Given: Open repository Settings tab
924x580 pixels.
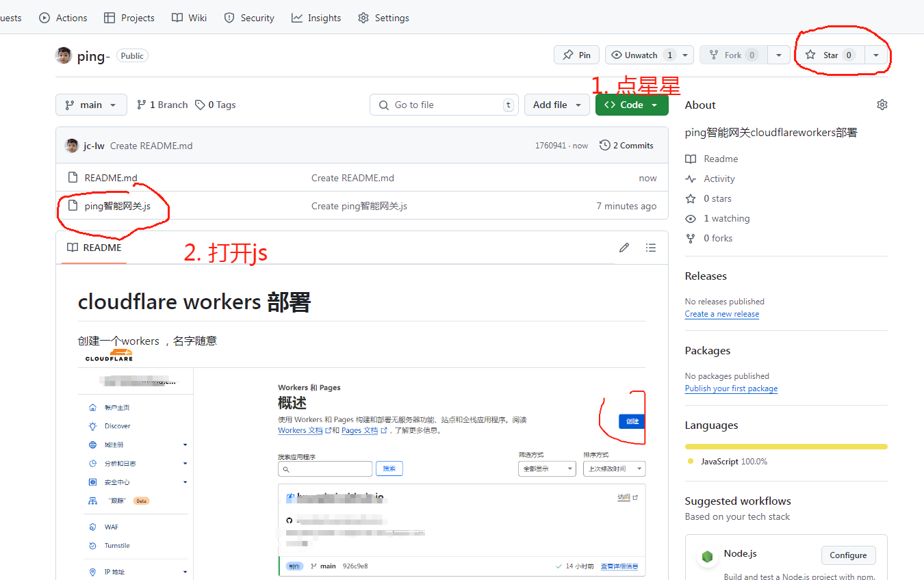Looking at the screenshot, I should (383, 18).
